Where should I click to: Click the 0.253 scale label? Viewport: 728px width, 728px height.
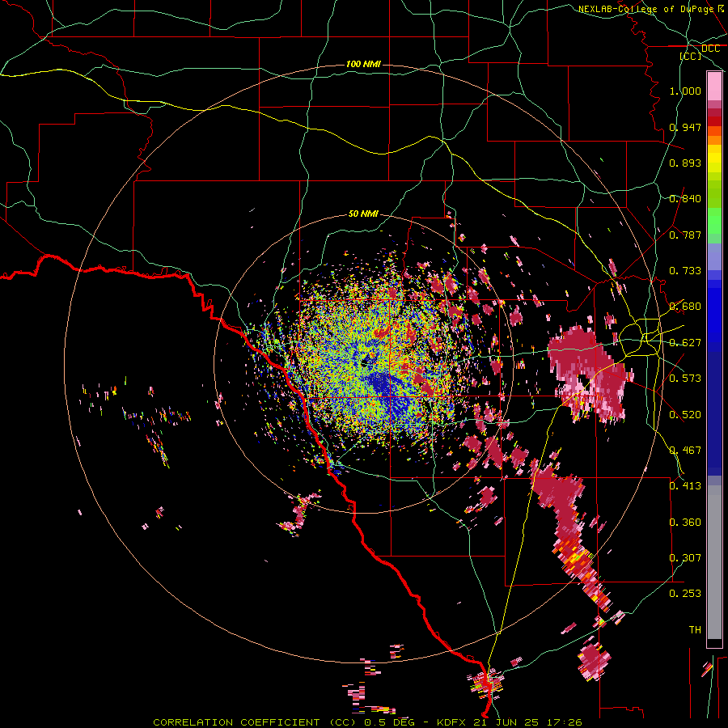coord(685,594)
